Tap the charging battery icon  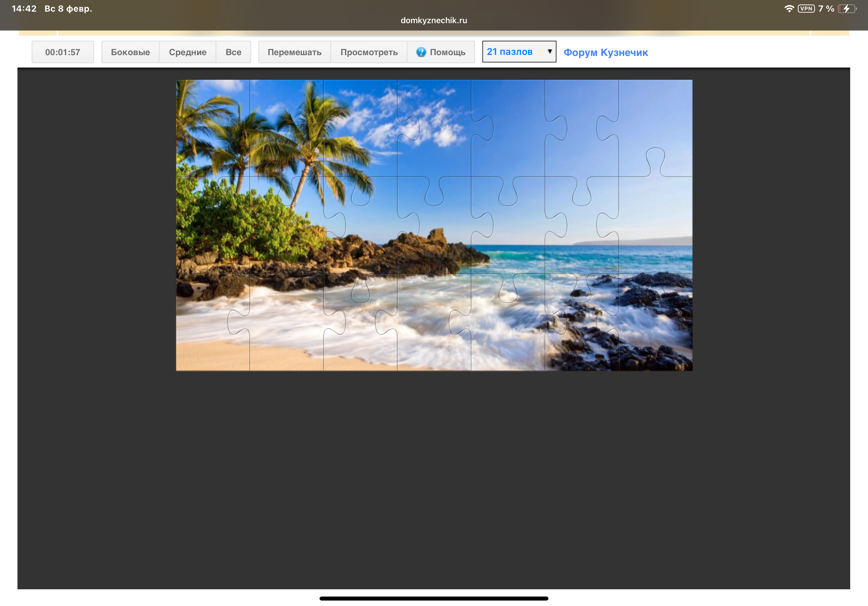(847, 9)
